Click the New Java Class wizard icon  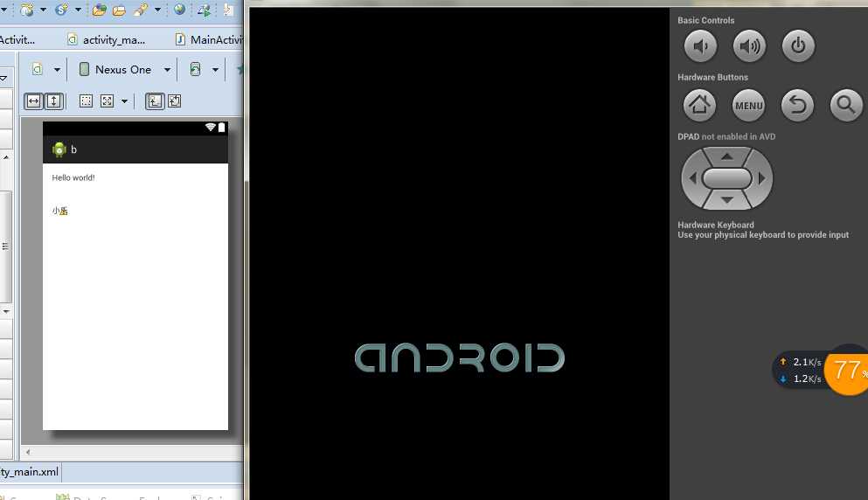[26, 10]
